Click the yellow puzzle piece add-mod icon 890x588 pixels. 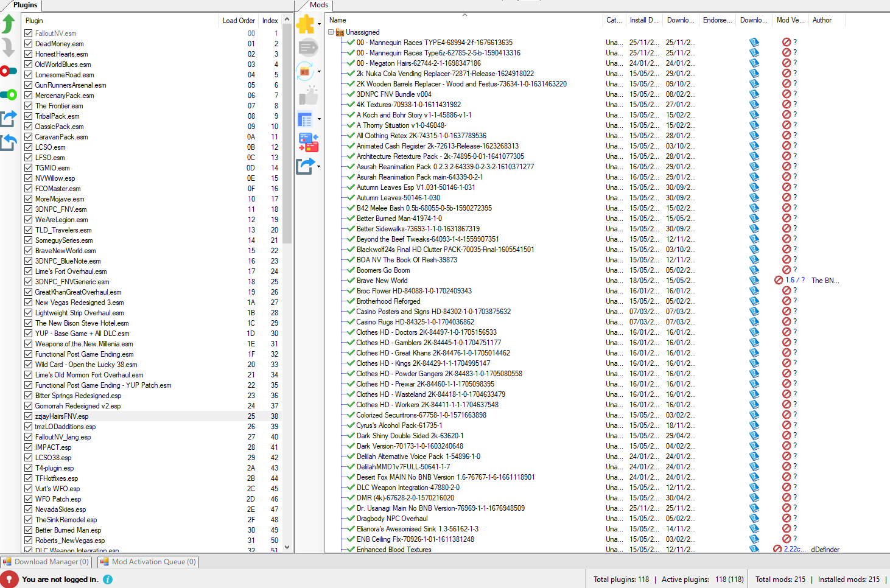[306, 24]
